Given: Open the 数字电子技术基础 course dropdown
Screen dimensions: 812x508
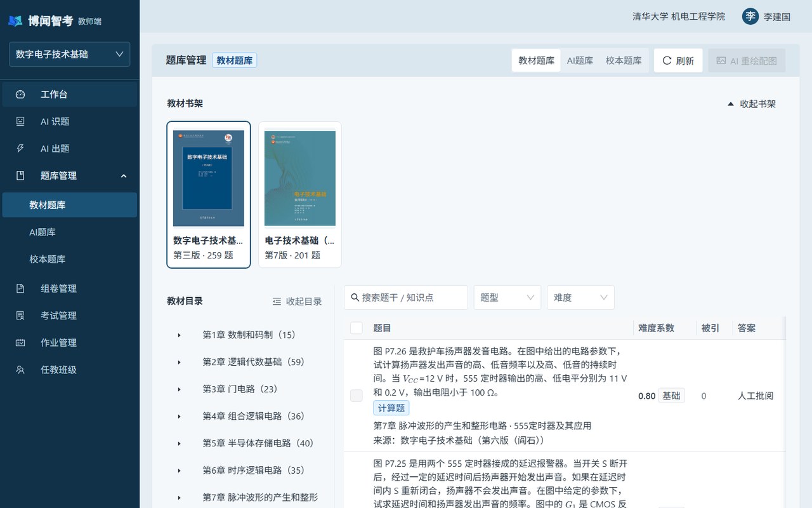Looking at the screenshot, I should click(70, 54).
